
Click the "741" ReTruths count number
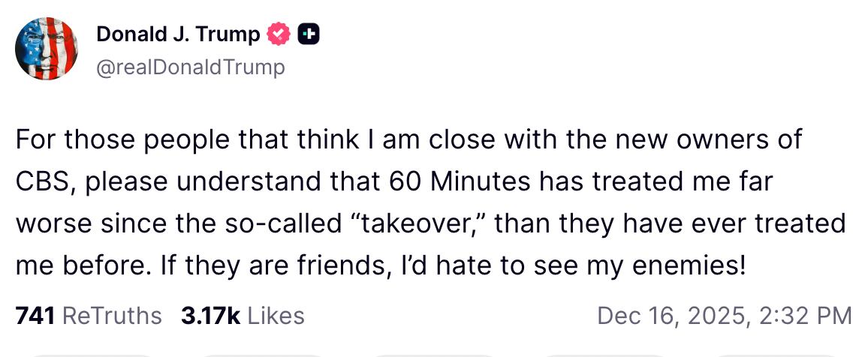(x=35, y=316)
